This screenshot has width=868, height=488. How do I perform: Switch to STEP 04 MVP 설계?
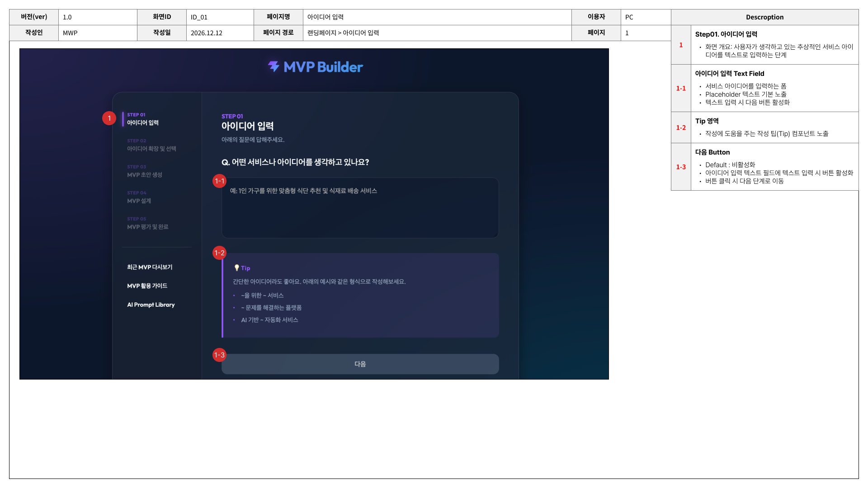139,197
